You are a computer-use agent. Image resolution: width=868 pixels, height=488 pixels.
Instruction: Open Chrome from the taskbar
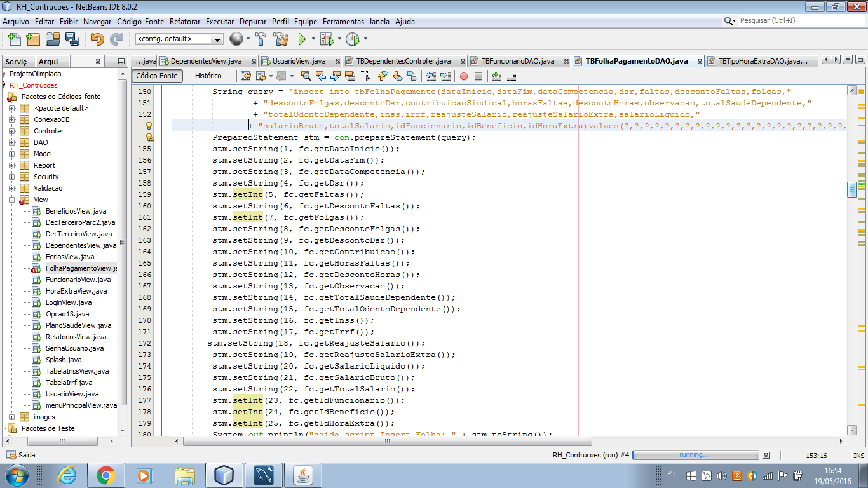105,475
